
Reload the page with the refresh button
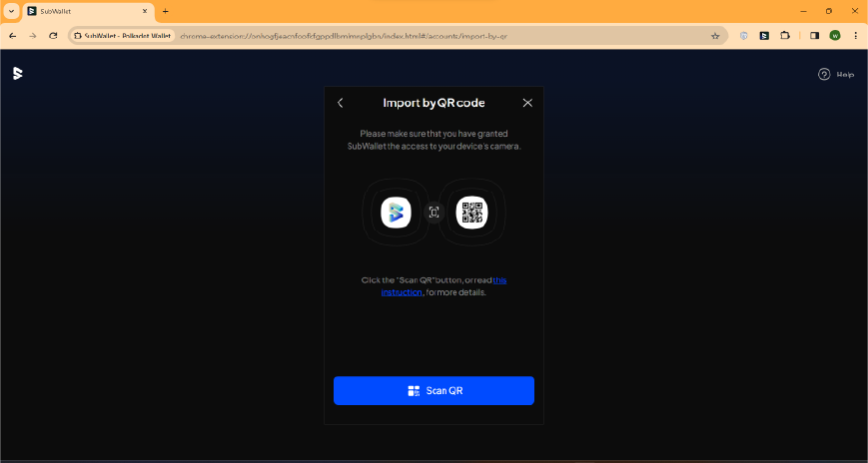pyautogui.click(x=53, y=35)
